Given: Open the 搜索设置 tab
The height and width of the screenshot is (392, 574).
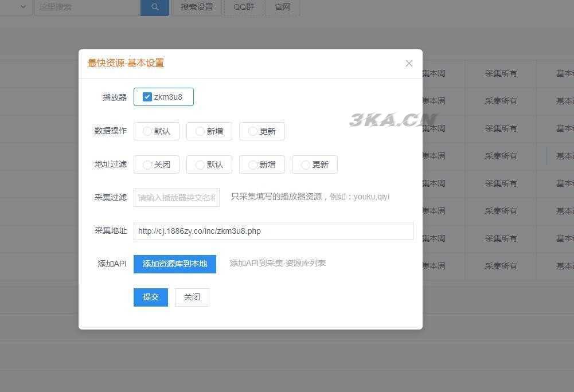Looking at the screenshot, I should click(x=197, y=7).
